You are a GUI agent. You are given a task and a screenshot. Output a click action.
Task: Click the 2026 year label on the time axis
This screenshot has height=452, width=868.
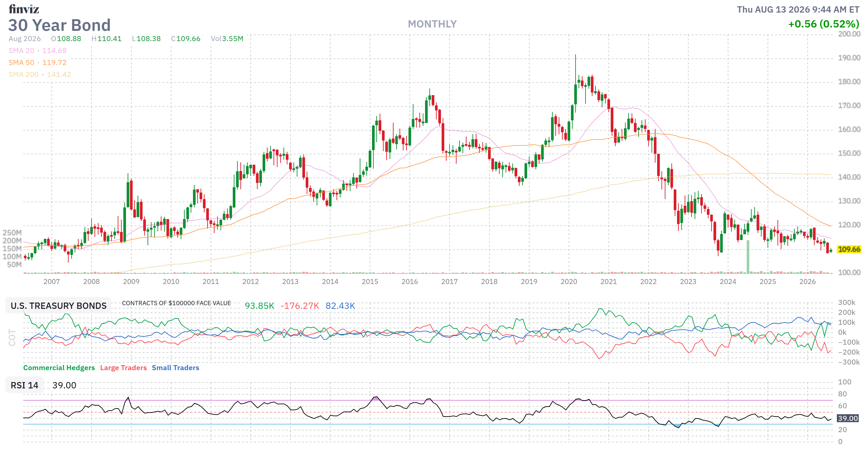[x=807, y=282]
